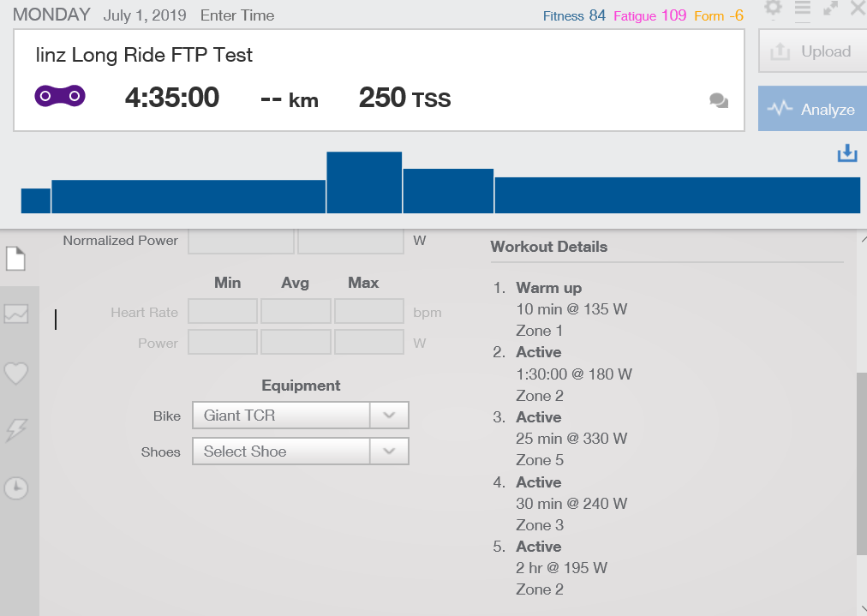This screenshot has height=616, width=867.
Task: Open the workout settings gear
Action: (x=773, y=8)
